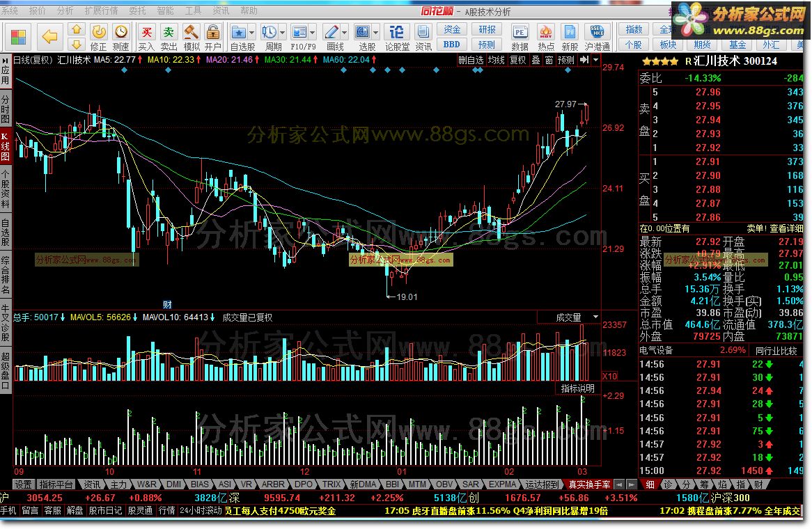Open the 论股堂 forum icon
The height and width of the screenshot is (529, 812).
397,37
